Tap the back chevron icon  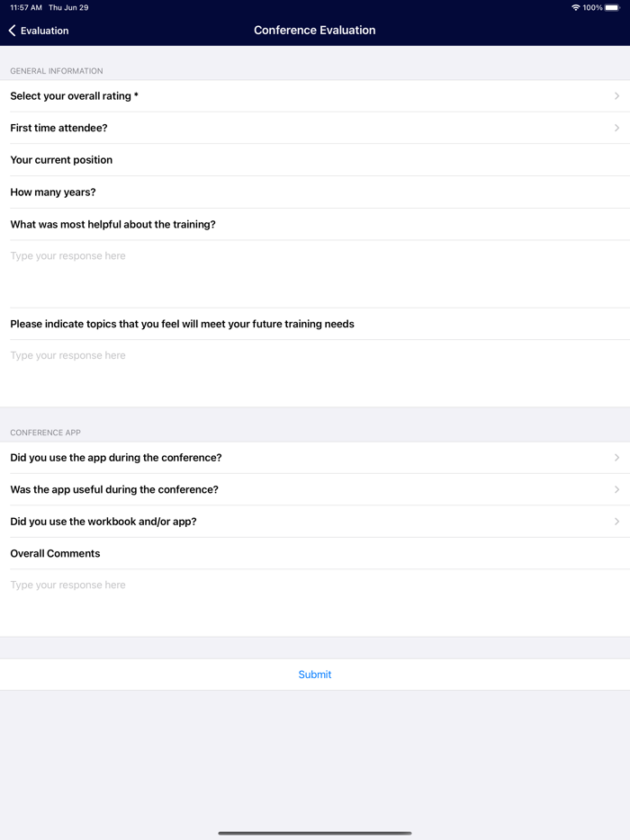(x=13, y=31)
